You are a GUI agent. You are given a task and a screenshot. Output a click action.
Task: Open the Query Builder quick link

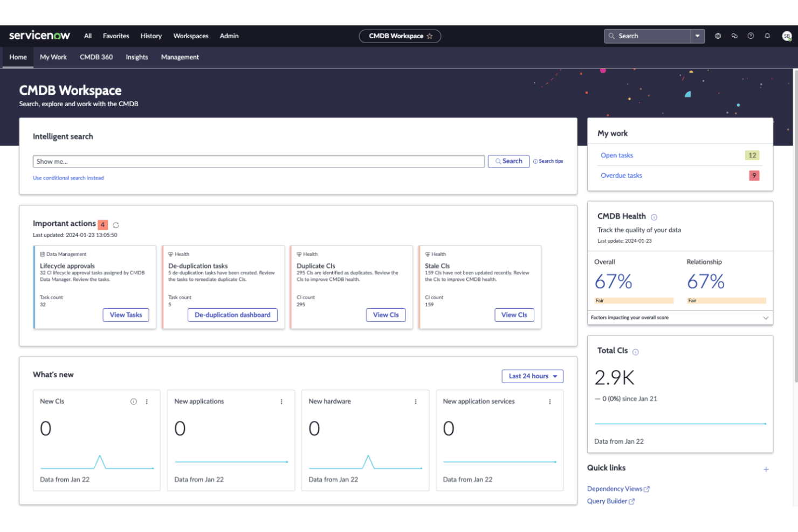[610, 501]
